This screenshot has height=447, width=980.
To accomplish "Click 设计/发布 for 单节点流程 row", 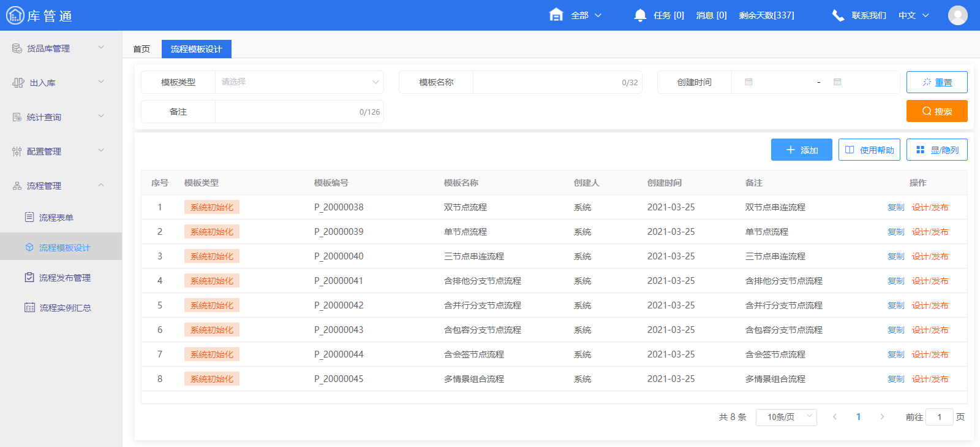I will pos(930,232).
